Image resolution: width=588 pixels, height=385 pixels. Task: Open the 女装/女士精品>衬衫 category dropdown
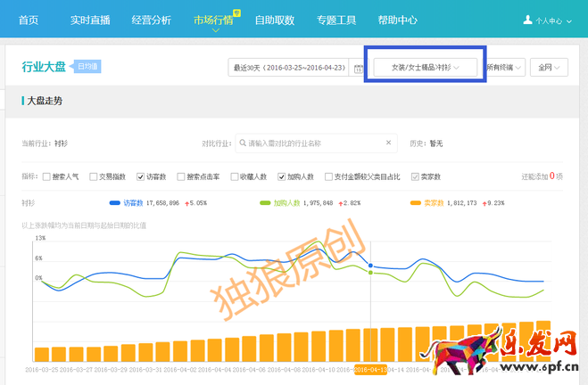pyautogui.click(x=426, y=68)
